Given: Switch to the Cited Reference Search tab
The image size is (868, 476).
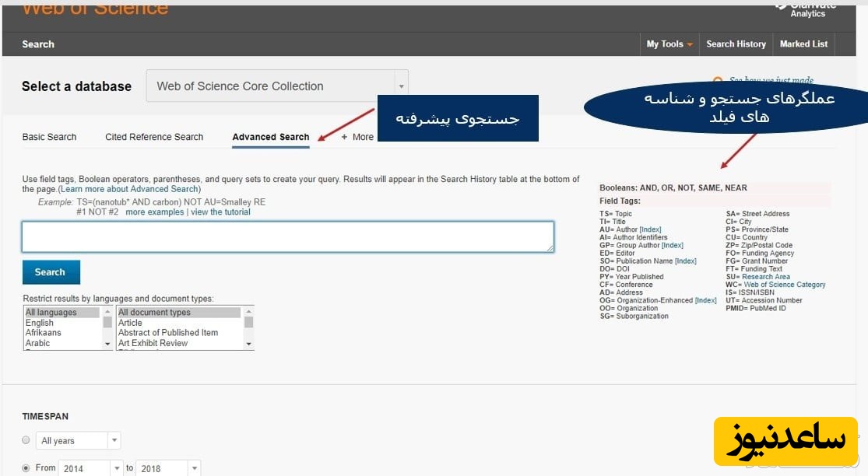Looking at the screenshot, I should 154,137.
